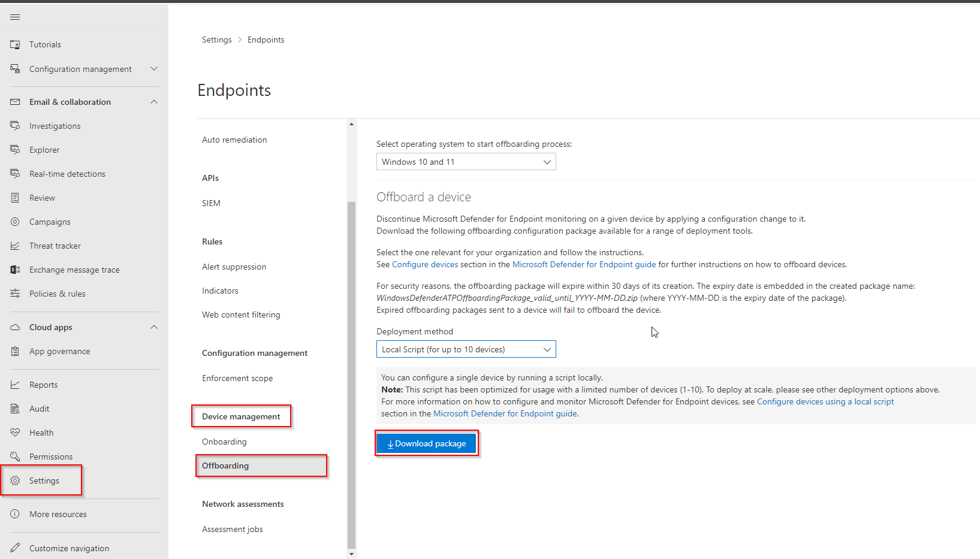Click the settings list scrollbar thumb
980x559 pixels.
(x=351, y=375)
